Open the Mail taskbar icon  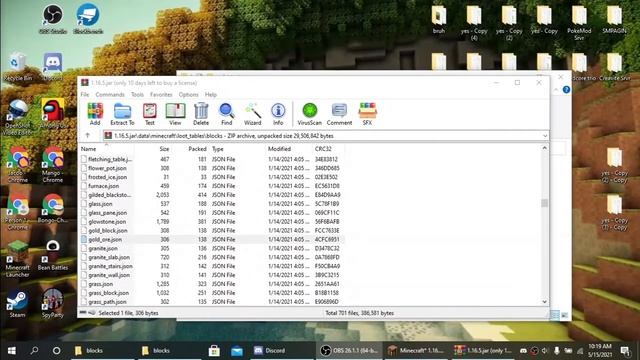tap(237, 350)
